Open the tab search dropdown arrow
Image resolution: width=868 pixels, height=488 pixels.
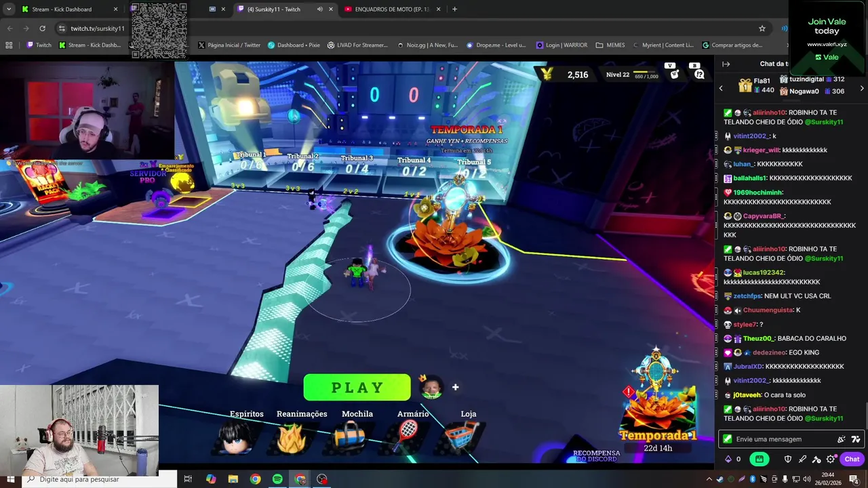coord(8,9)
